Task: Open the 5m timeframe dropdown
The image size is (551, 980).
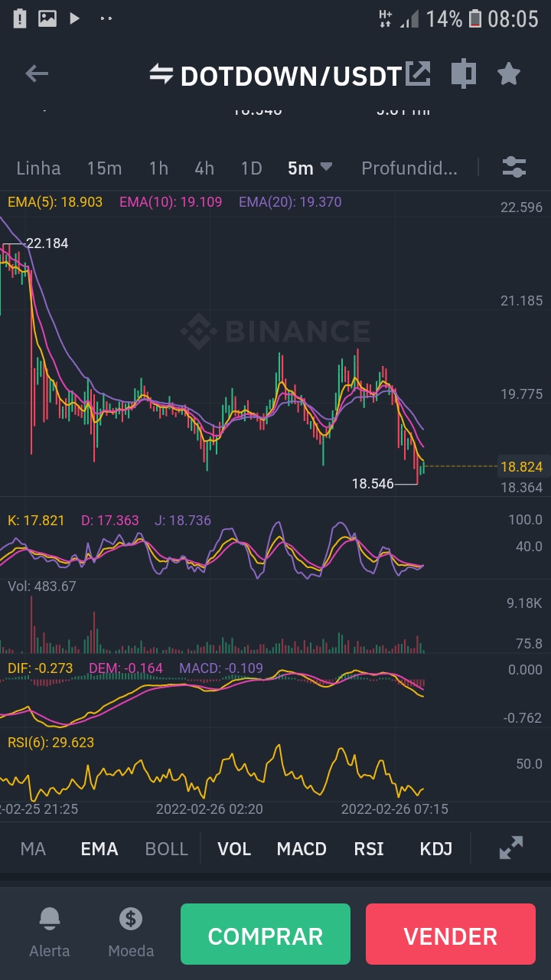Action: coord(309,167)
